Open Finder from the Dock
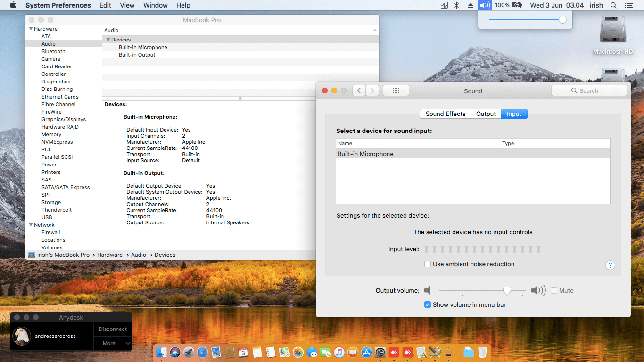Viewport: 644px width, 362px height. (162, 352)
